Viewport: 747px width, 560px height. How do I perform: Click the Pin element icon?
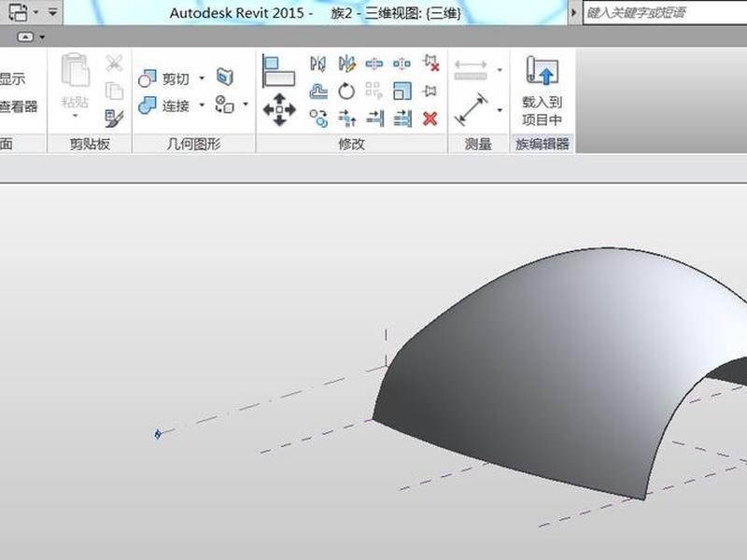[x=430, y=91]
